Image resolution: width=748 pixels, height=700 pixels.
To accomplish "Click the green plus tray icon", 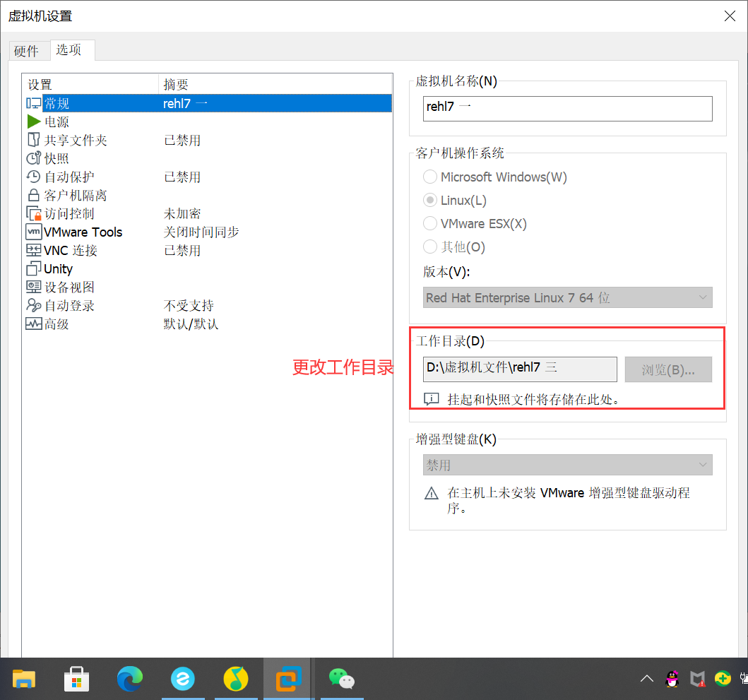I will pyautogui.click(x=723, y=678).
